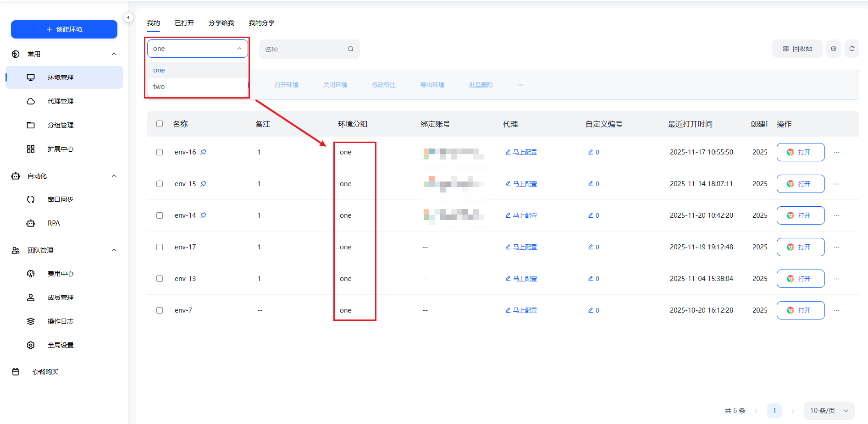Click the 名称 search input field

coord(304,49)
